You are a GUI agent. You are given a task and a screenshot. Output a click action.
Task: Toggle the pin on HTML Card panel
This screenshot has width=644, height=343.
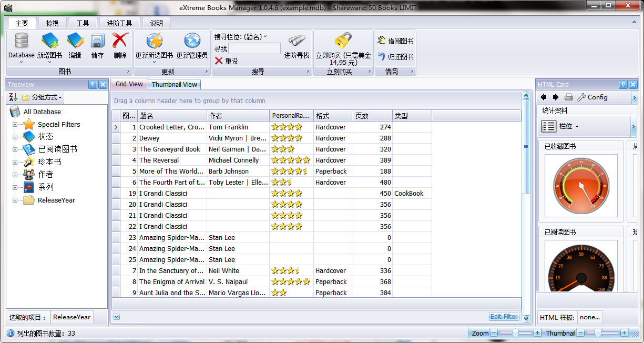click(623, 84)
